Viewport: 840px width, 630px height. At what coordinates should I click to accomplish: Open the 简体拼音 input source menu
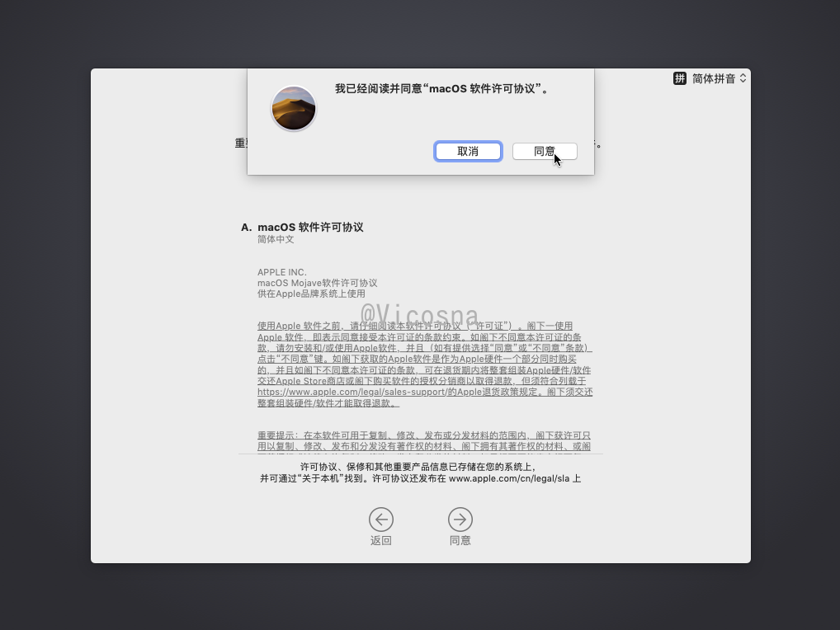[710, 78]
